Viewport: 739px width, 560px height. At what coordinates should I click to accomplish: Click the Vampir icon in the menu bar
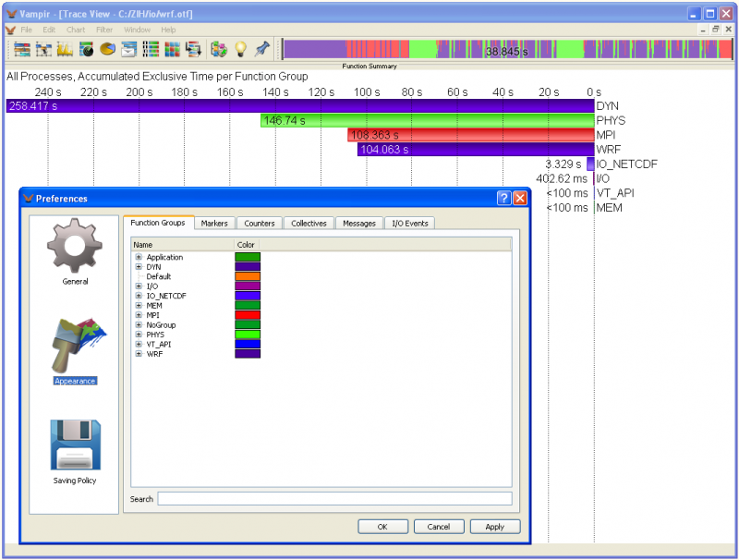tap(10, 30)
